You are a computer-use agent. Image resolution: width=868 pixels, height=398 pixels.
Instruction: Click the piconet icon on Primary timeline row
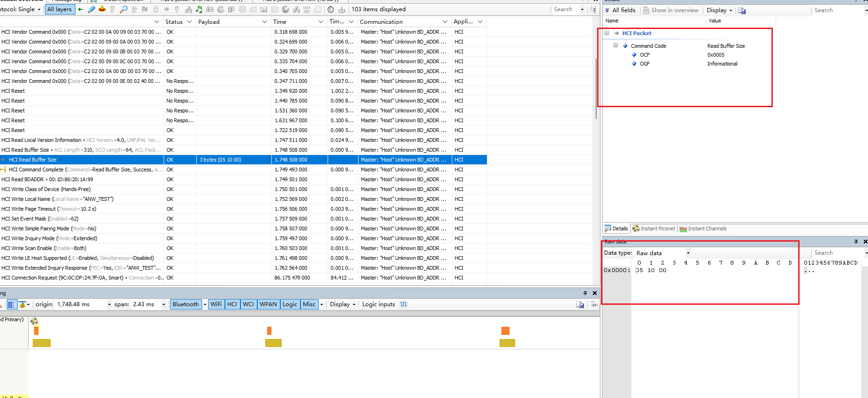tap(34, 321)
